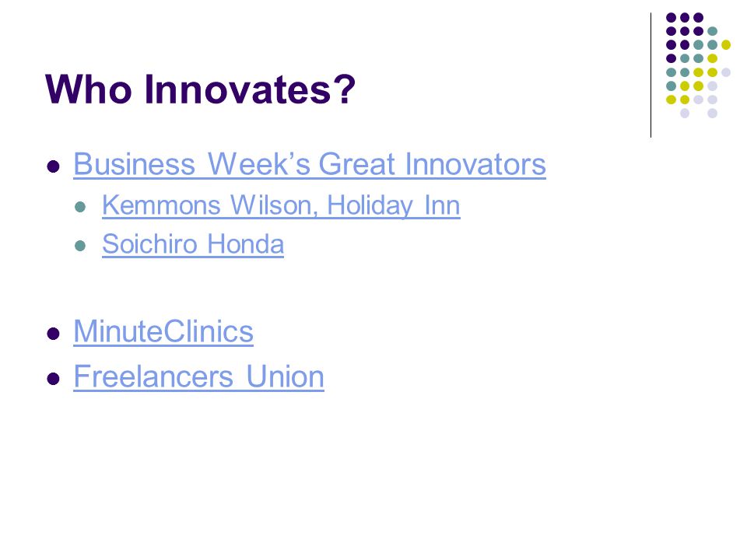The width and height of the screenshot is (747, 560).
Task: Click the top-left purple dot of the decoration
Action: pos(672,18)
